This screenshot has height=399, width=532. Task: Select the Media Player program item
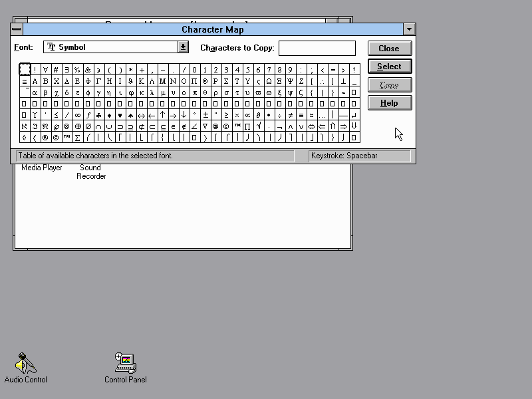pos(42,168)
